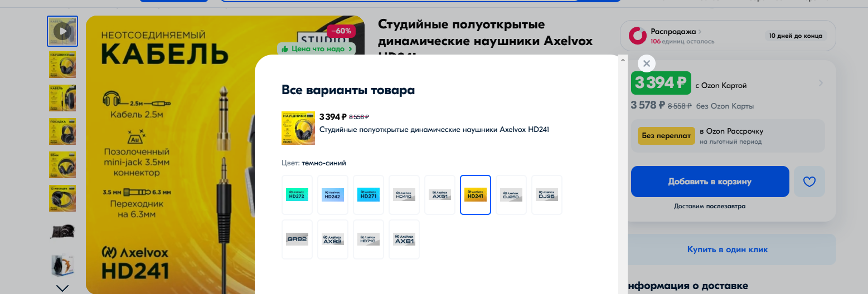Expand gallery thumbnails with down chevron

pos(62,288)
